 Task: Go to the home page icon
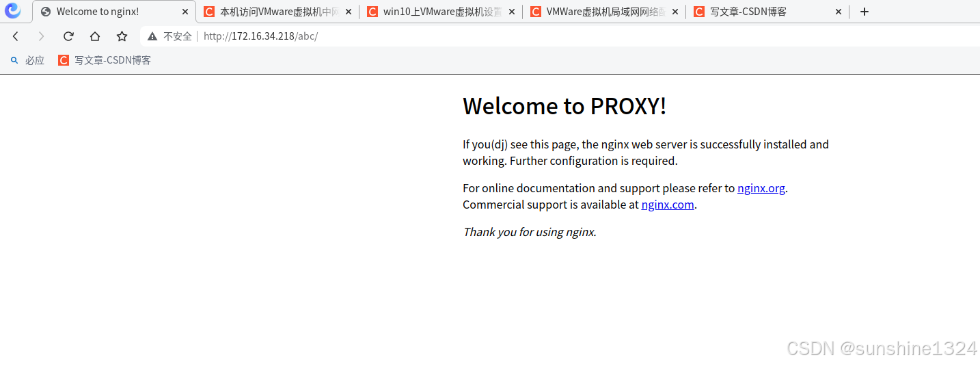coord(95,36)
